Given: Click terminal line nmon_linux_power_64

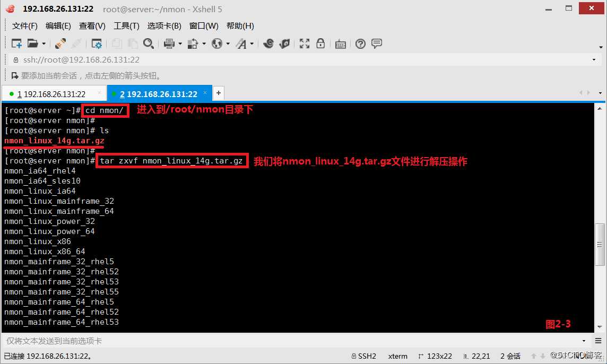Looking at the screenshot, I should click(49, 231).
